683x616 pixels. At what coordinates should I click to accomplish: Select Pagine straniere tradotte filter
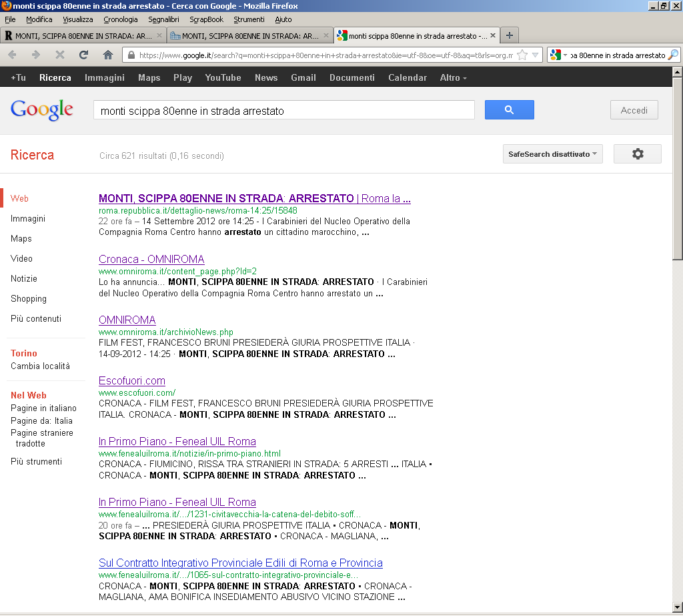42,438
